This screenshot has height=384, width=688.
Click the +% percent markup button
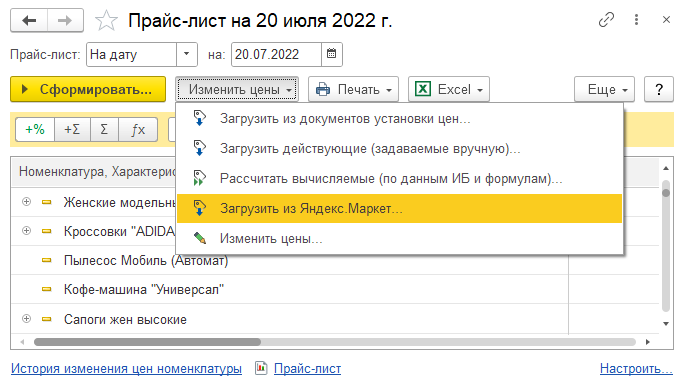tap(35, 129)
